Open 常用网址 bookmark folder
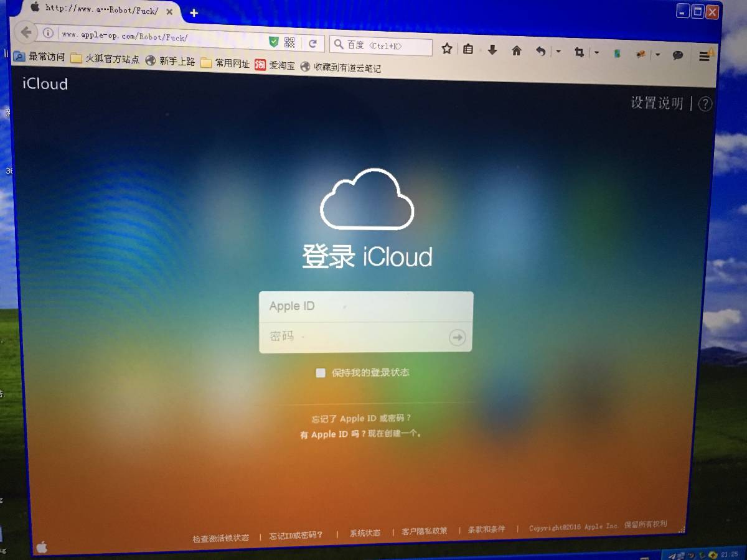 click(225, 63)
